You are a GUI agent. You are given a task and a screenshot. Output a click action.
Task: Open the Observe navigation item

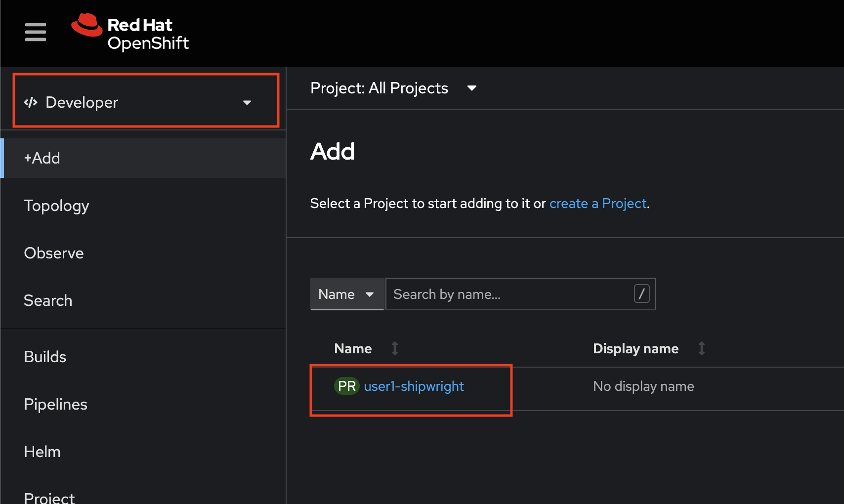coord(143,253)
